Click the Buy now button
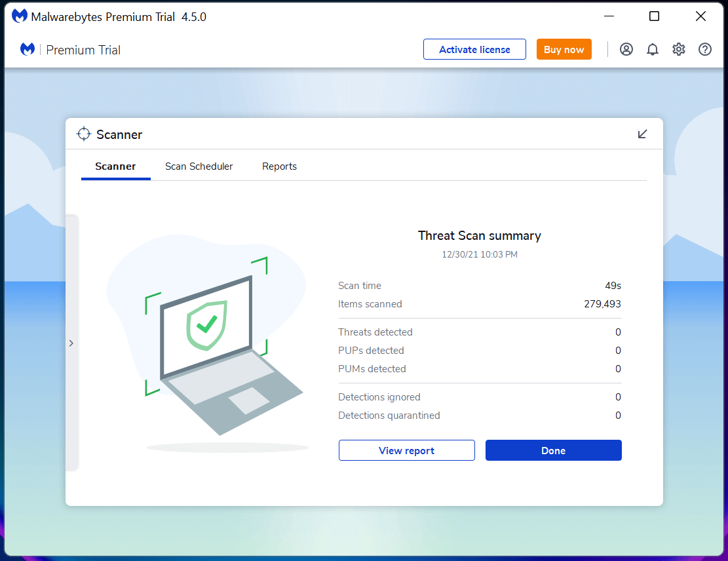This screenshot has width=728, height=561. click(x=564, y=49)
